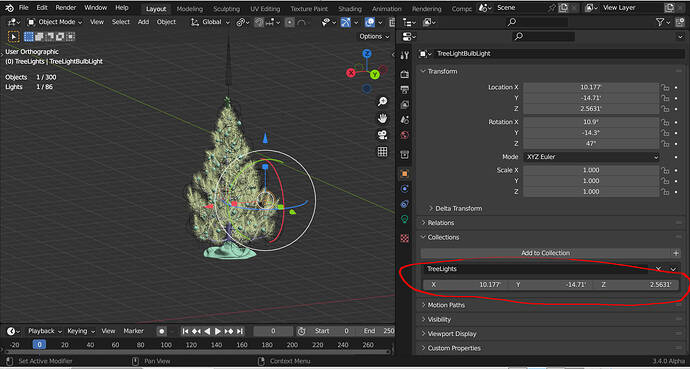690x369 pixels.
Task: Open the World properties tab
Action: 404,135
